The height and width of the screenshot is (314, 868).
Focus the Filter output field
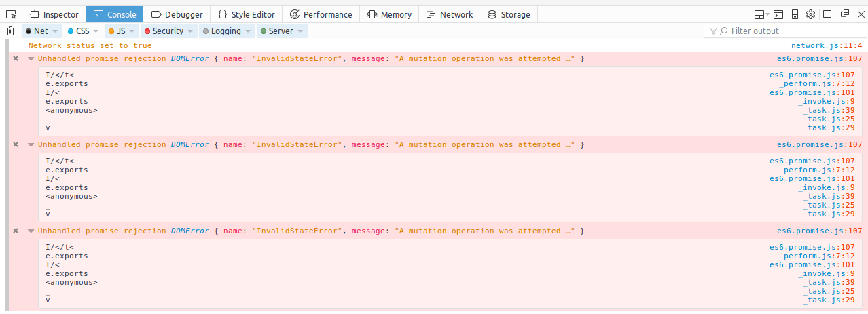pos(784,31)
